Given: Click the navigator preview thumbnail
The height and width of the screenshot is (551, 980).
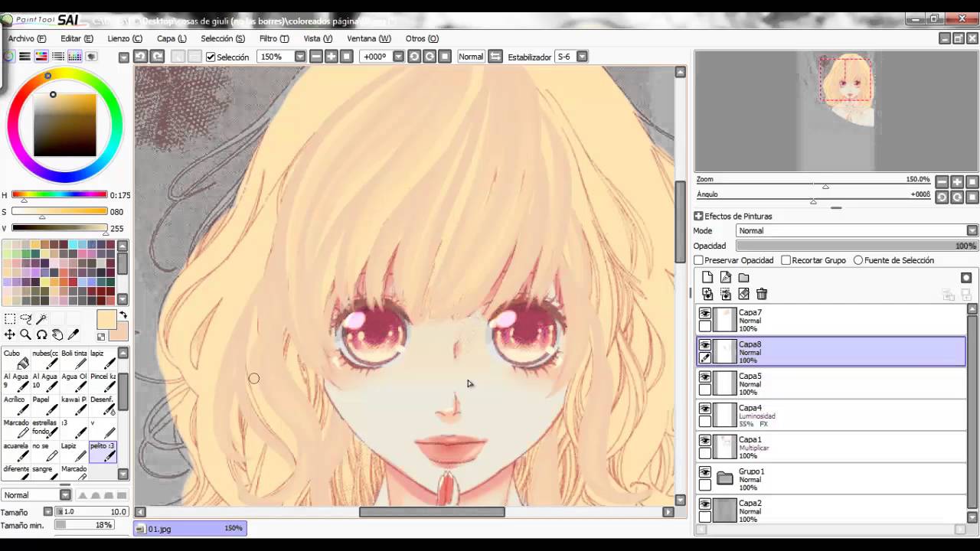Looking at the screenshot, I should (836, 111).
